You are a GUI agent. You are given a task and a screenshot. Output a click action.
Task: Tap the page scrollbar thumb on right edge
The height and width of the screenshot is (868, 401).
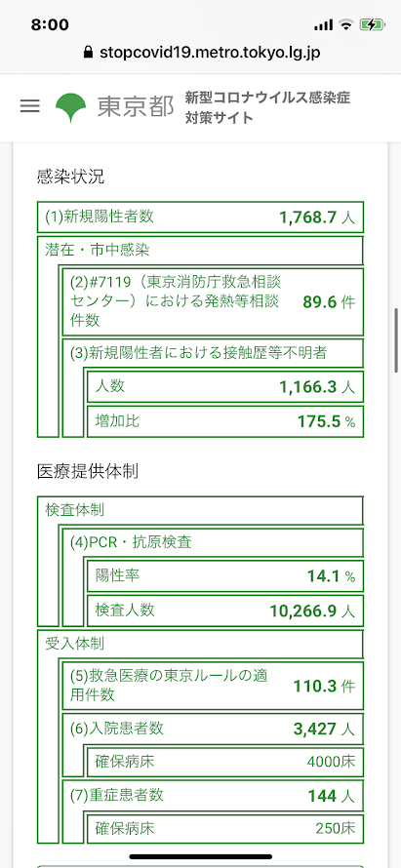(396, 340)
